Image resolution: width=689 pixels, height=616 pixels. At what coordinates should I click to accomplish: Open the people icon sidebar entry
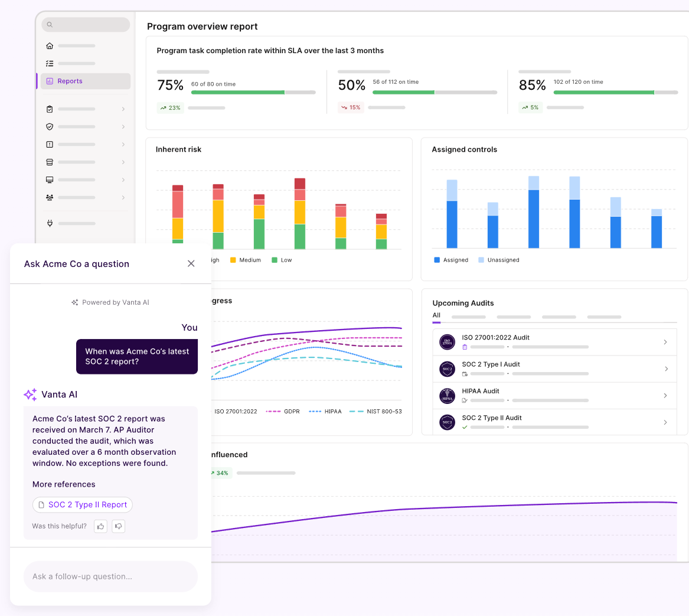50,197
